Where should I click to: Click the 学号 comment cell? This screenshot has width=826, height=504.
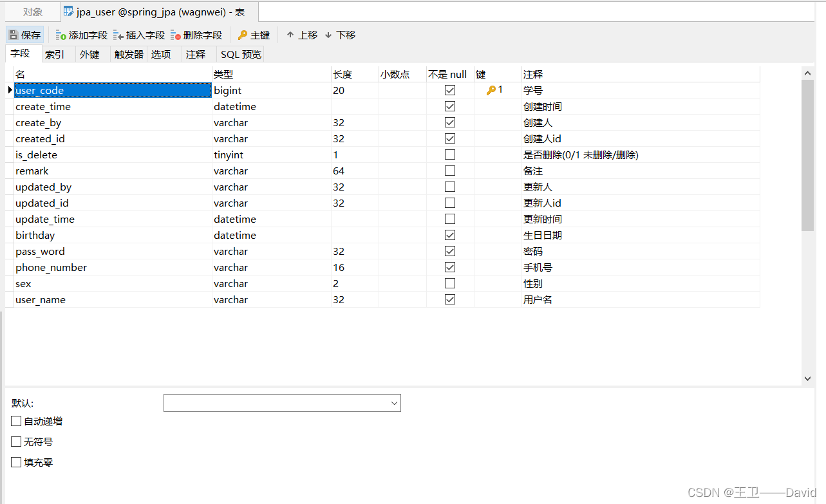point(641,90)
